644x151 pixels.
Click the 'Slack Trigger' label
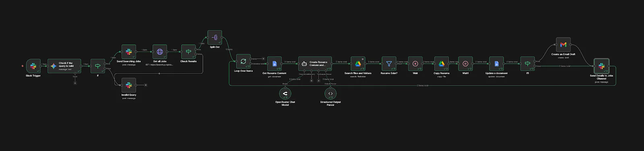click(x=33, y=76)
